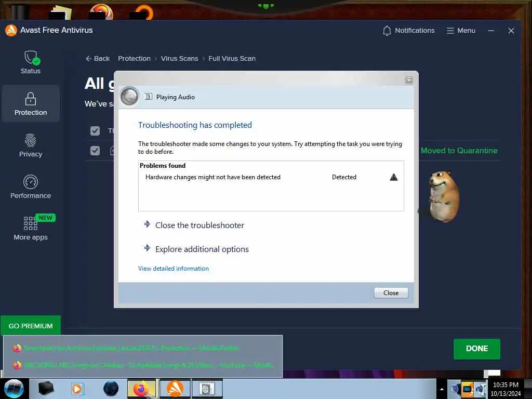Open the Protection section in Avast sidebar
Viewport: 532px width, 399px height.
[x=31, y=103]
